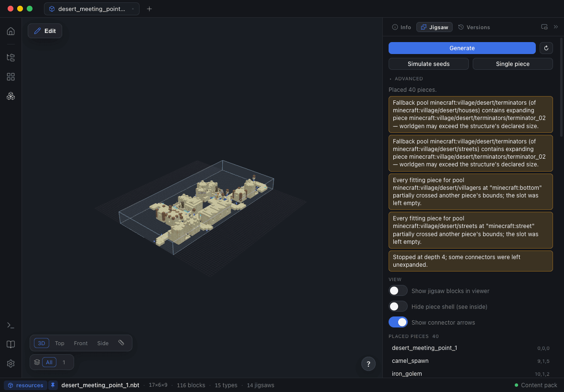Click the streets terminator_02 fallback warning
This screenshot has height=392, width=564.
click(470, 153)
